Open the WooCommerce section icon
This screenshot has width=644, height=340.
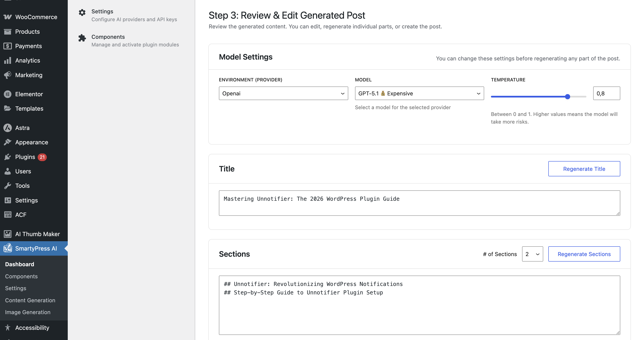[7, 17]
